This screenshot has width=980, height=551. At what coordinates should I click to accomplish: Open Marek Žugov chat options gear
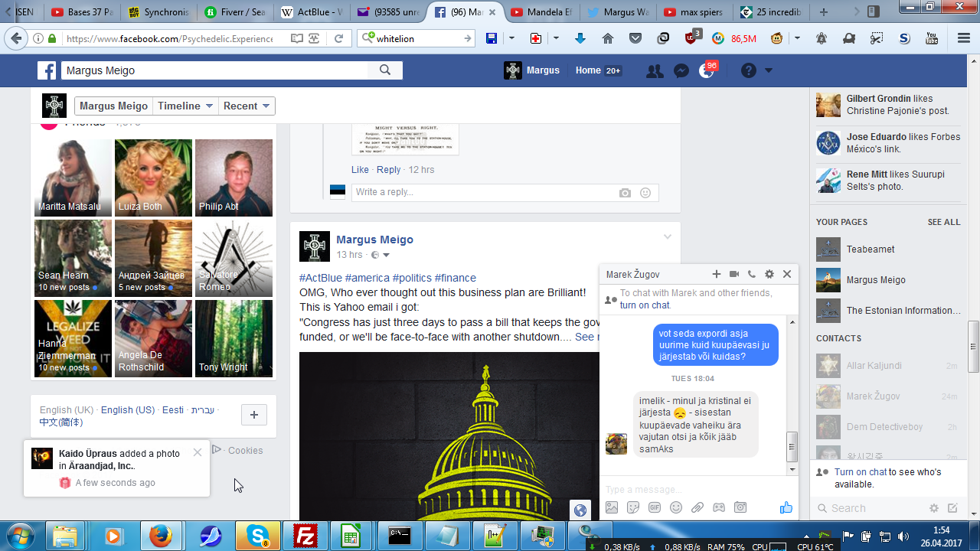[x=769, y=274]
